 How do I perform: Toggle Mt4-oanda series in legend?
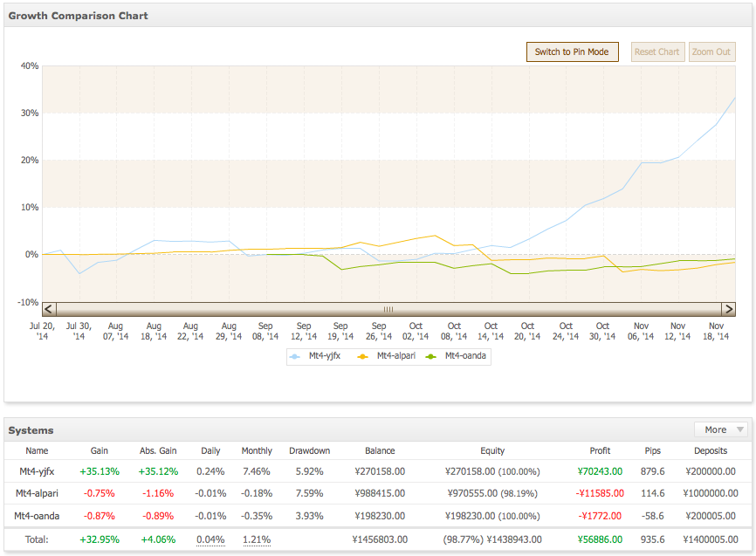pyautogui.click(x=456, y=356)
